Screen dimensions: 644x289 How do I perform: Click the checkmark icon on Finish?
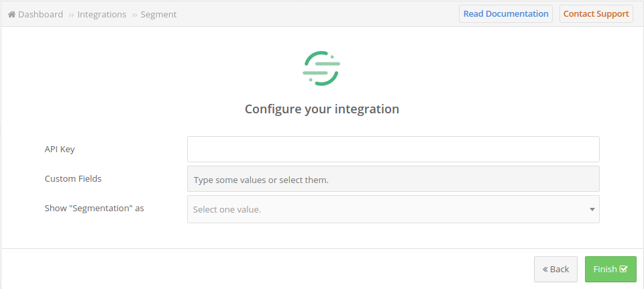tap(624, 269)
